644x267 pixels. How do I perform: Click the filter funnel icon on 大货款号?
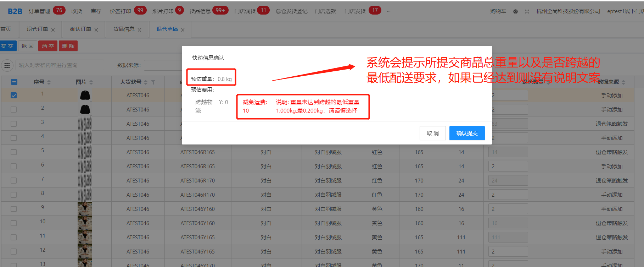[x=153, y=82]
